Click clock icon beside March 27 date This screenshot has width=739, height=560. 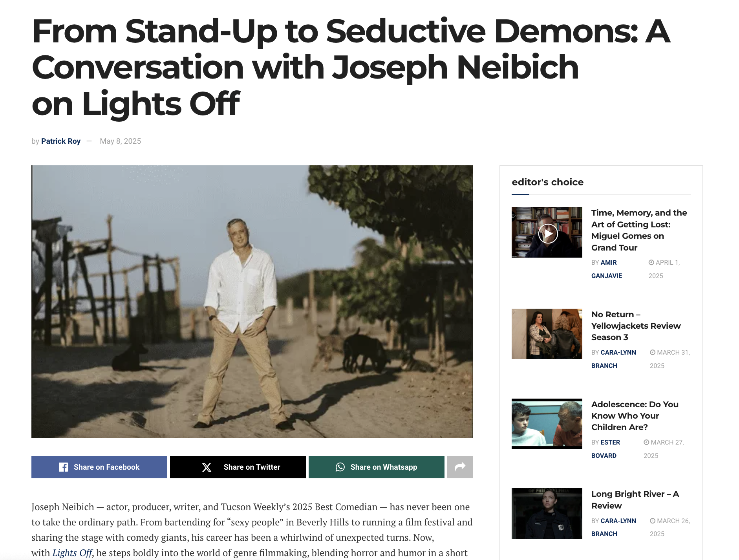pos(646,442)
